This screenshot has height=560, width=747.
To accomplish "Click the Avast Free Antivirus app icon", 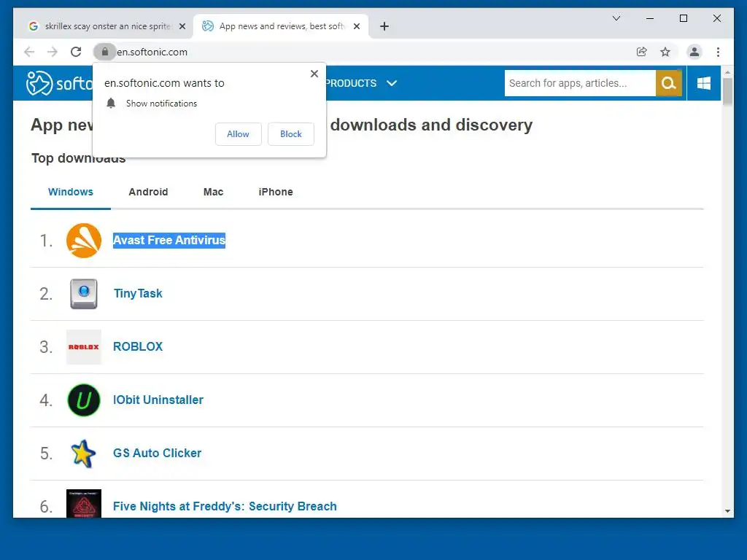I will coord(83,241).
